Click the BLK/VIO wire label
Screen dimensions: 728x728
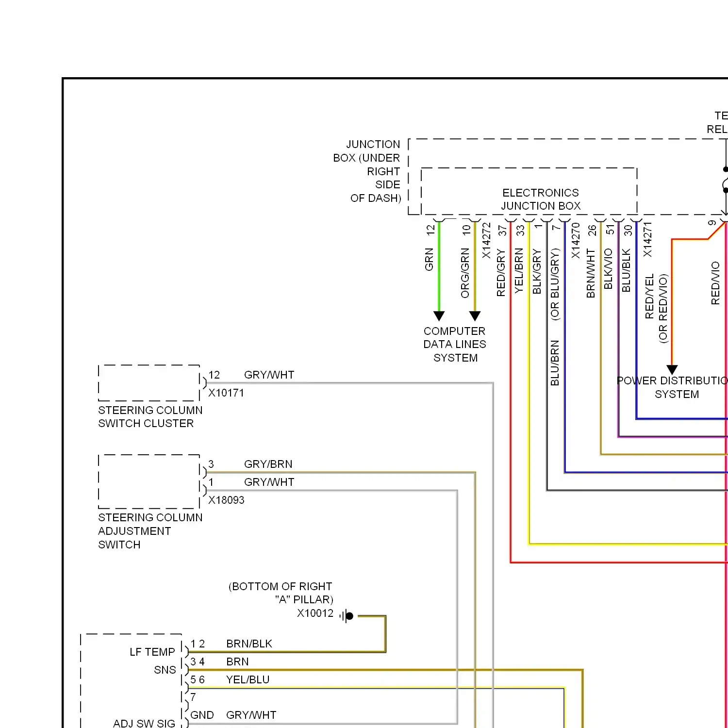[609, 269]
